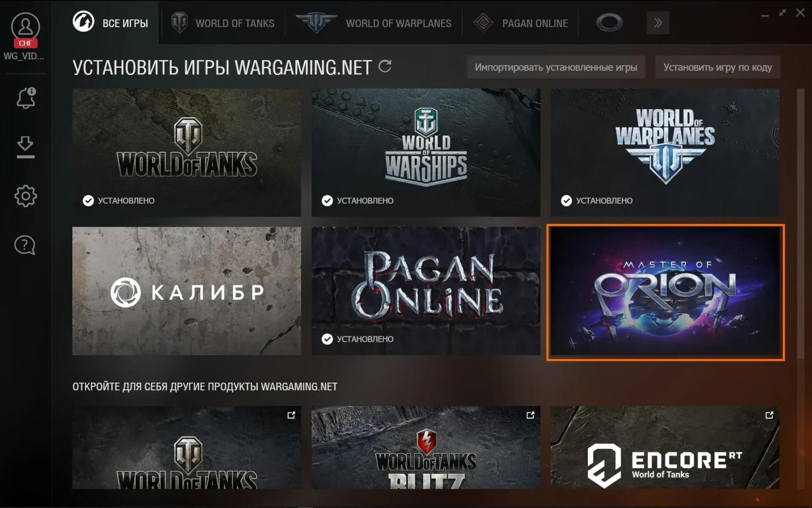Open the notifications bell icon

pos(26,98)
